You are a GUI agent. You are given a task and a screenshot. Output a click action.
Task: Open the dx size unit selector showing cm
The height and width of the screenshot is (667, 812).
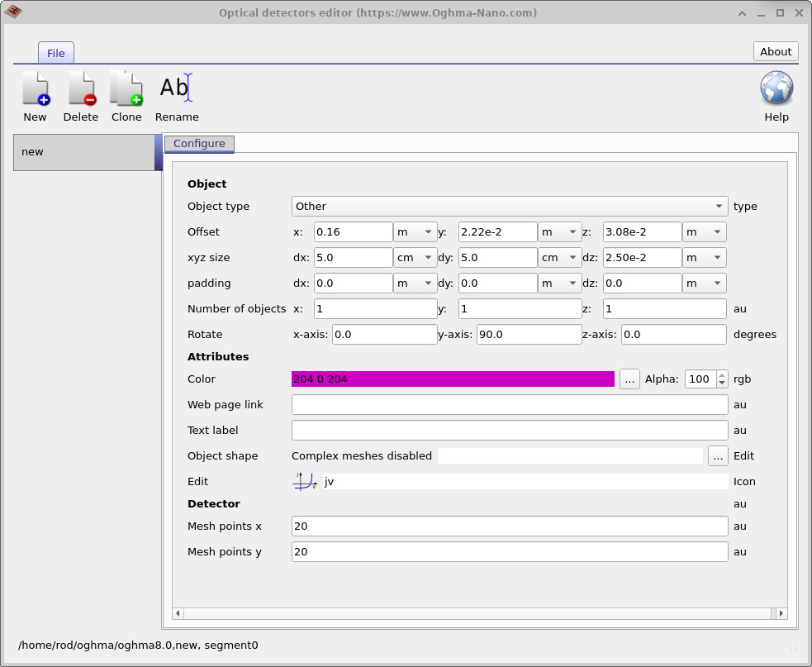pos(415,257)
